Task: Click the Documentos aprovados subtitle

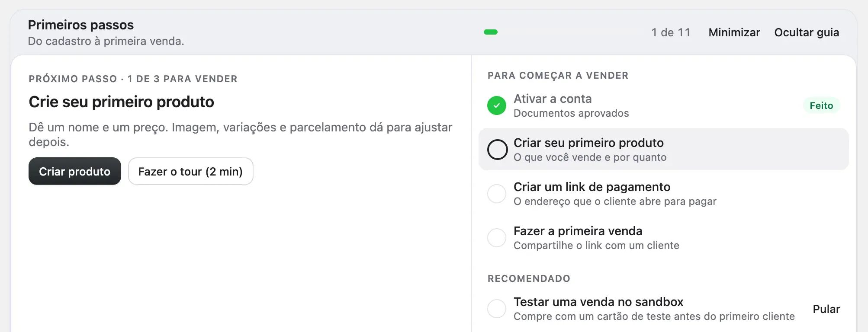Action: click(x=571, y=113)
